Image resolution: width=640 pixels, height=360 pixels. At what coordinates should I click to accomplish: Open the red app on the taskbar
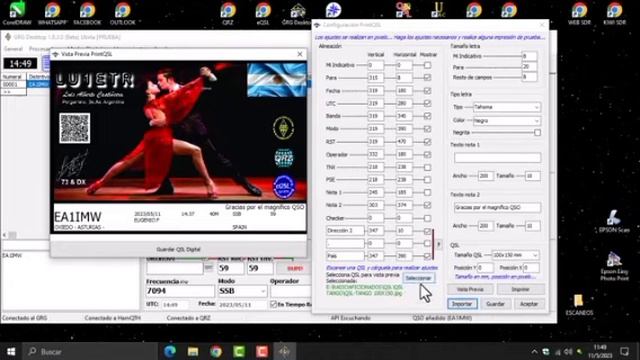262,351
